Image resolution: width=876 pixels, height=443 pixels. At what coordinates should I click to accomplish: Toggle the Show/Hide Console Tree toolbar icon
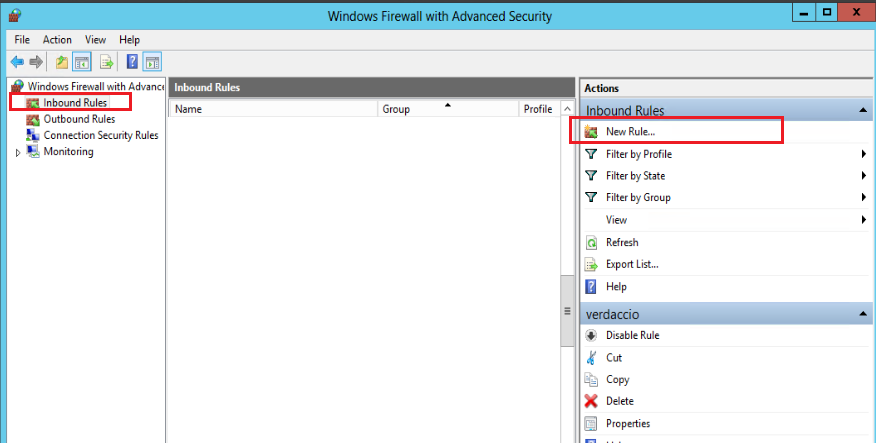tap(82, 62)
